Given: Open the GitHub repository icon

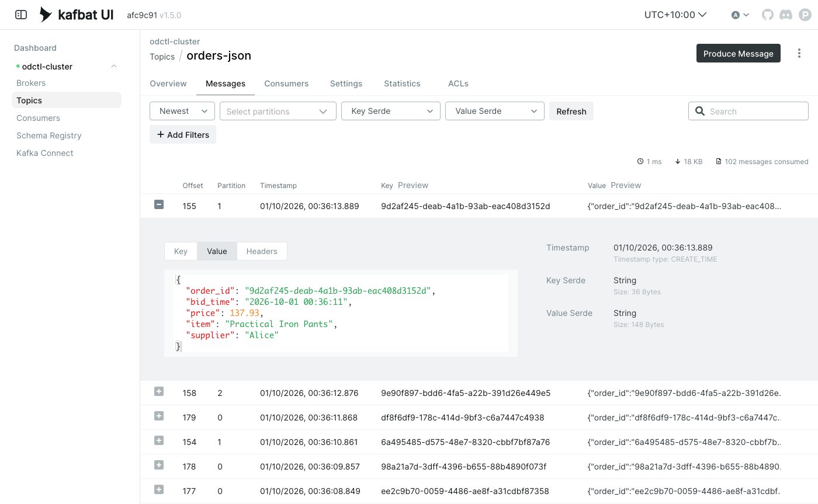Looking at the screenshot, I should 768,15.
